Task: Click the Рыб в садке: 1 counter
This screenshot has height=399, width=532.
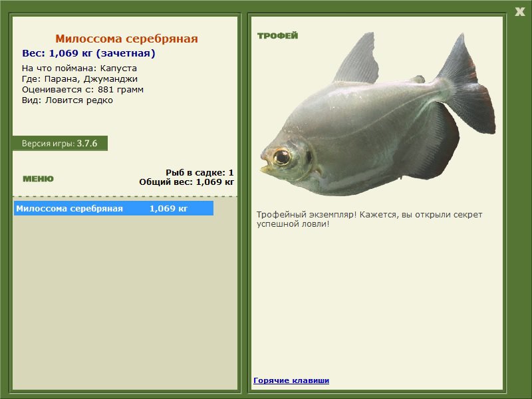Action: (x=199, y=173)
